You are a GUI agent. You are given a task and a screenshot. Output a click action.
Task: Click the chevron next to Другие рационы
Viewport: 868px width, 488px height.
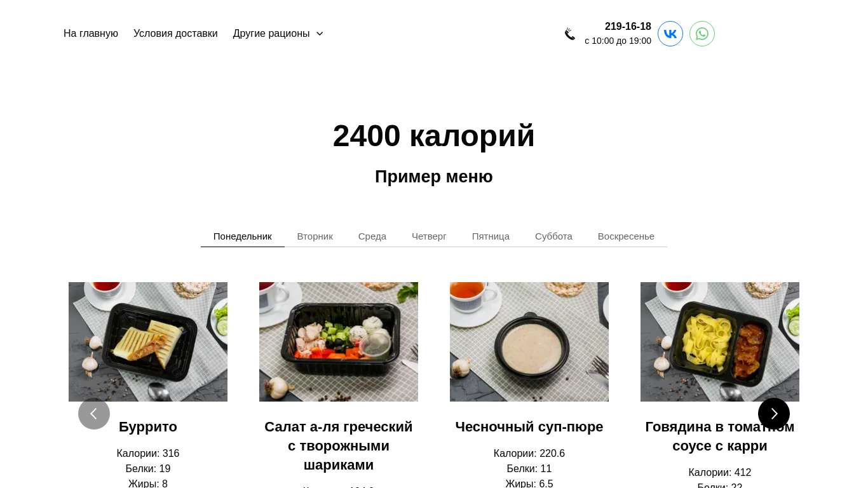[320, 34]
